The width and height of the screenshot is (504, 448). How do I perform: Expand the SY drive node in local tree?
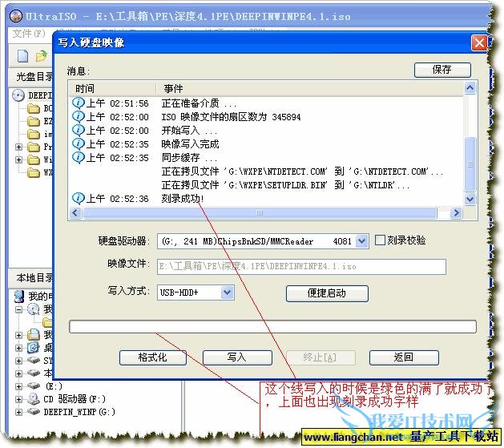(18, 361)
